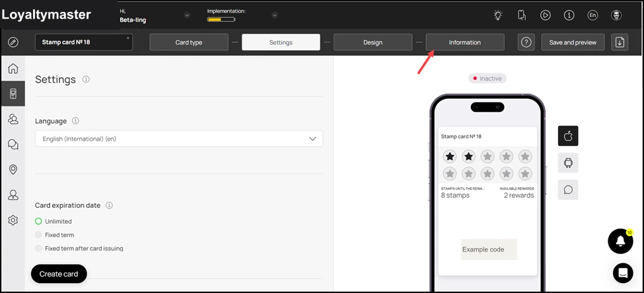Click info icon next to Settings heading
Viewport: 644px width, 293px height.
point(86,80)
